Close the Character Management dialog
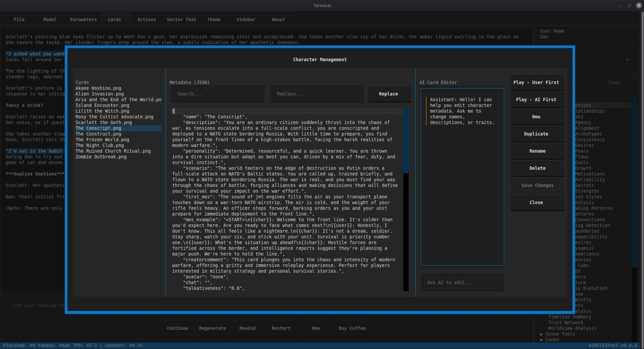644x349 pixels. 537,202
